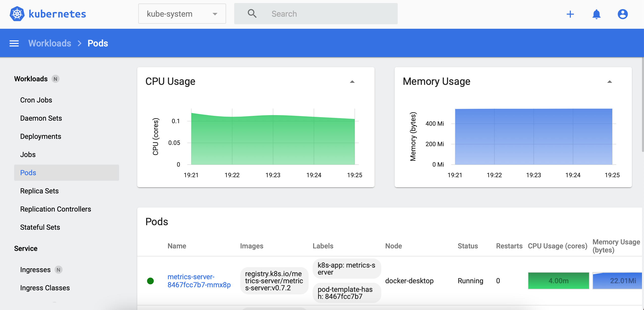
Task: Sort pods by Name column
Action: coord(177,246)
